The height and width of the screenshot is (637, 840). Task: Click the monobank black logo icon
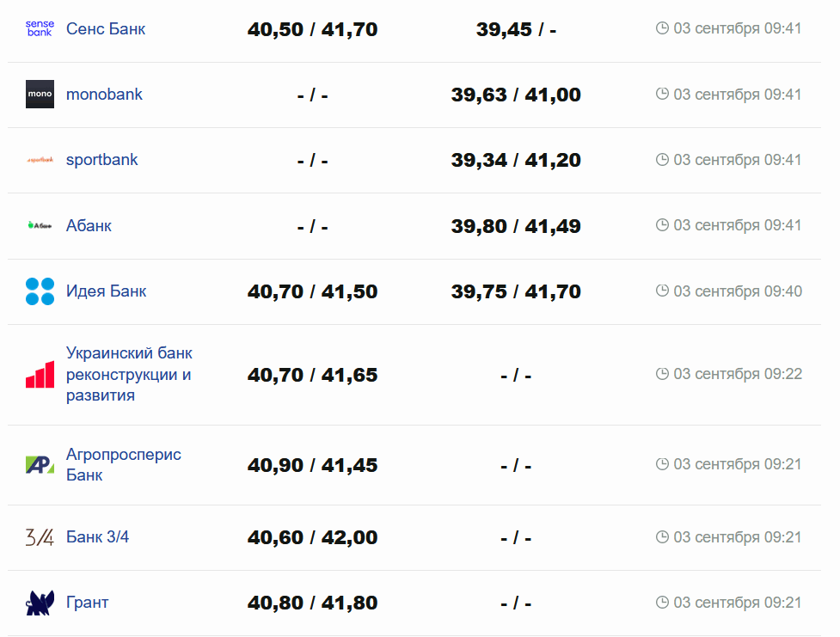(40, 94)
